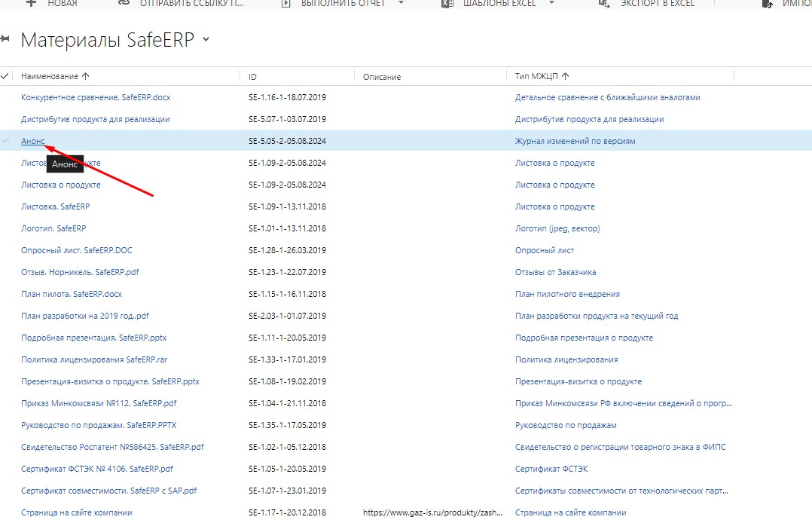Open type Руководство по продажам
This screenshot has height=523, width=812.
(566, 425)
